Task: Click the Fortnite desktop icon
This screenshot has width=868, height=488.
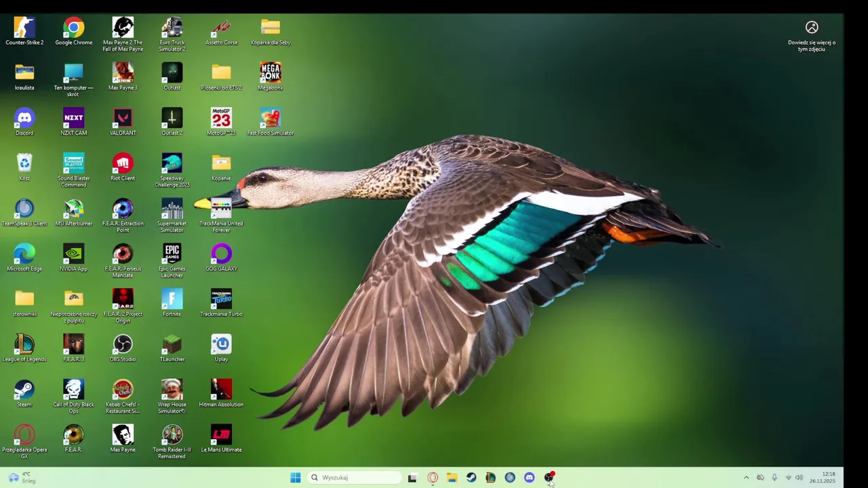Action: pyautogui.click(x=172, y=304)
